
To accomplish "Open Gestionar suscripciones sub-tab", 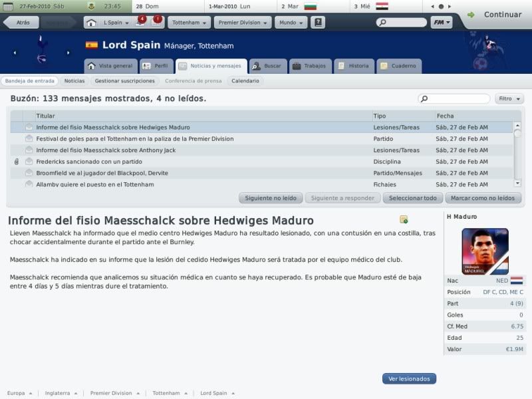I will 125,80.
